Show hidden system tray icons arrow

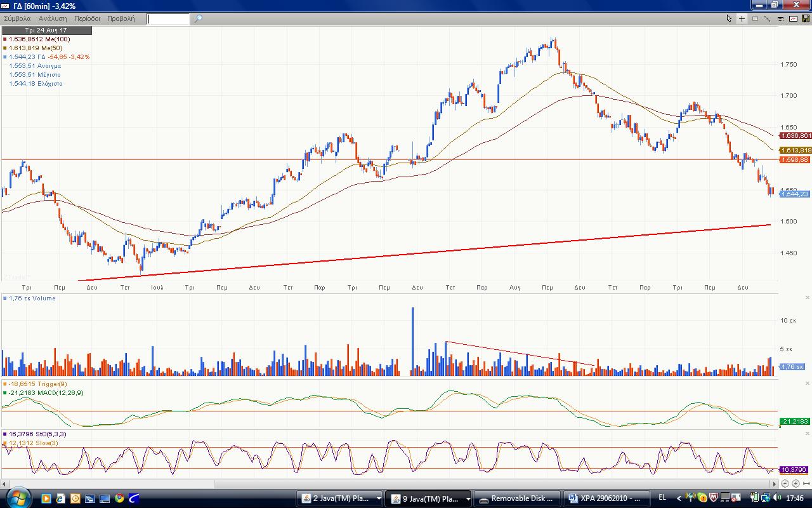point(679,498)
